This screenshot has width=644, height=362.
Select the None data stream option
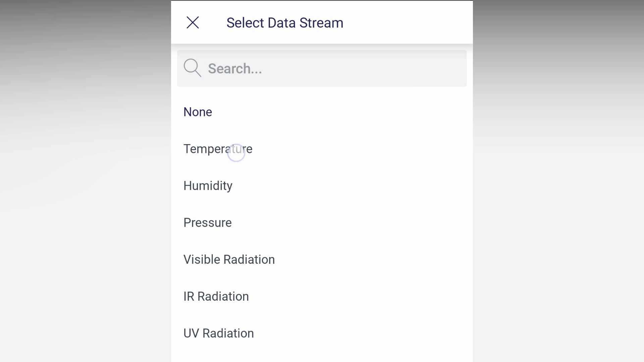[198, 112]
